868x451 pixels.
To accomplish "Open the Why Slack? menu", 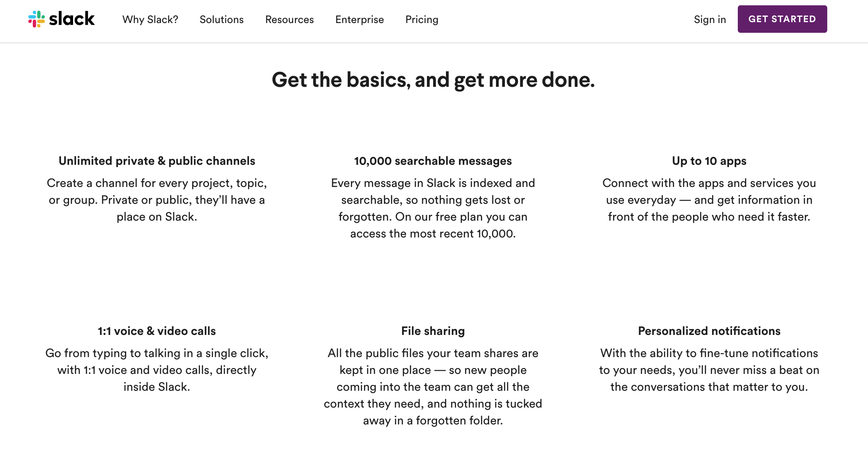I will coord(150,19).
